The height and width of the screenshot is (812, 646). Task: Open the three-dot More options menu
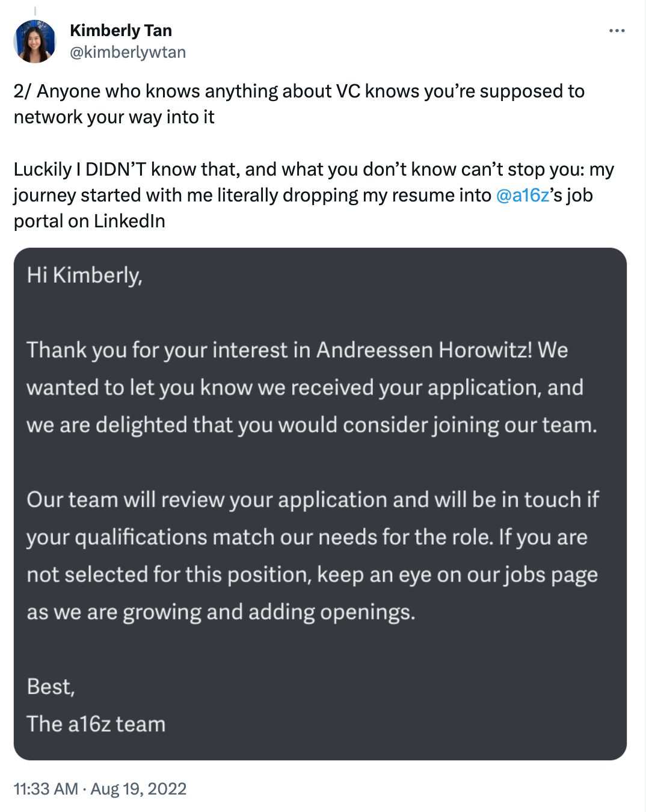point(617,31)
